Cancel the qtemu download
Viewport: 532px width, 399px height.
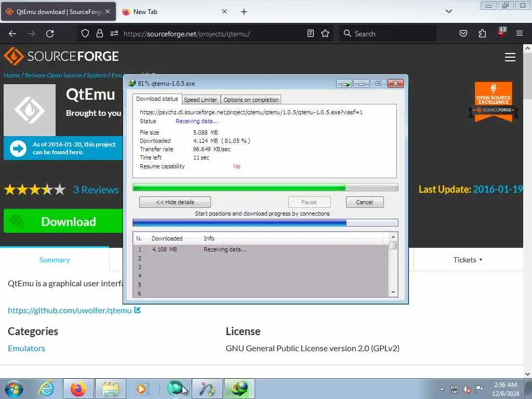coord(365,202)
